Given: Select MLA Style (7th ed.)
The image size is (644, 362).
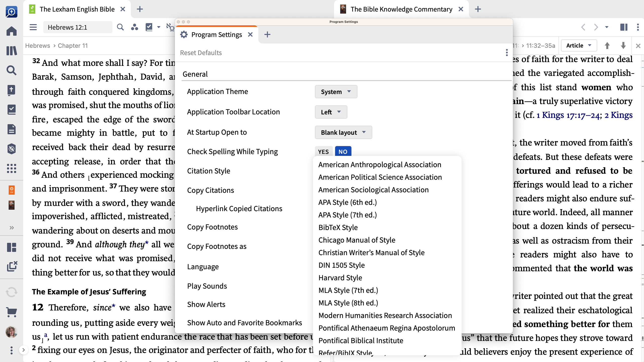Looking at the screenshot, I should tap(348, 290).
